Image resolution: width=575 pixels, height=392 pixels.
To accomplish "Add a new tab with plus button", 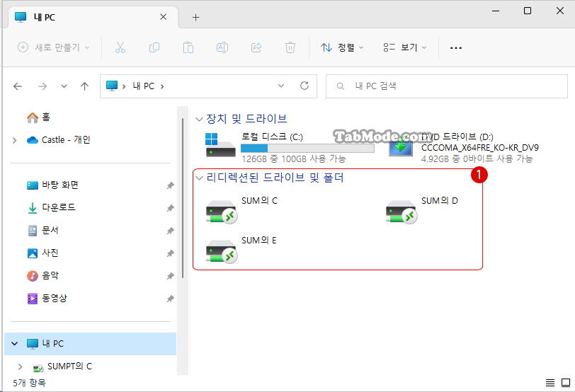I will point(196,17).
